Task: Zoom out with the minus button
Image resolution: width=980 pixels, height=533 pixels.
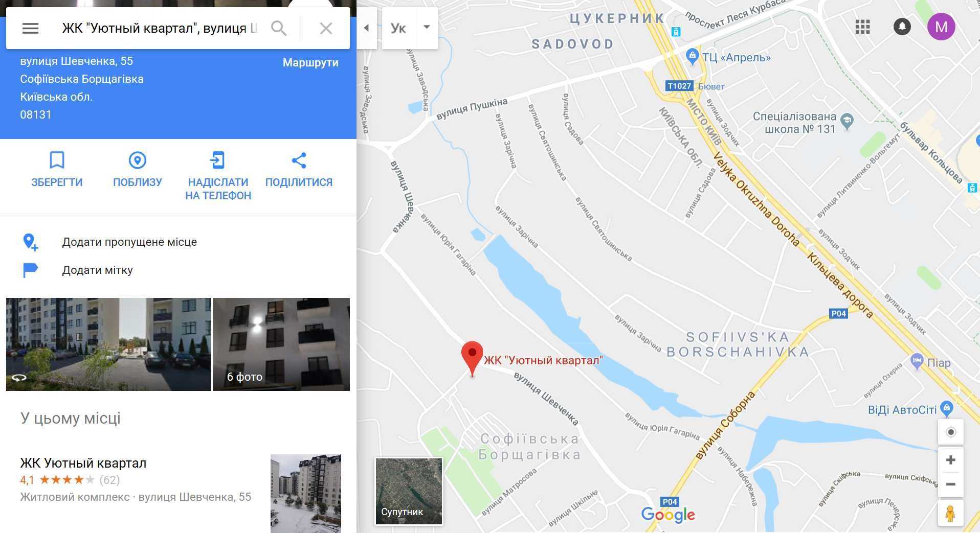Action: 951,484
